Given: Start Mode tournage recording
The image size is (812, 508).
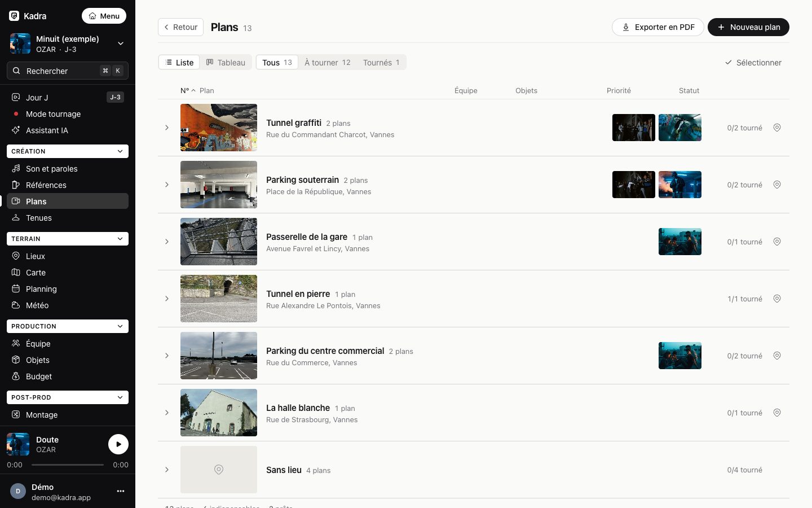Looking at the screenshot, I should [x=68, y=114].
